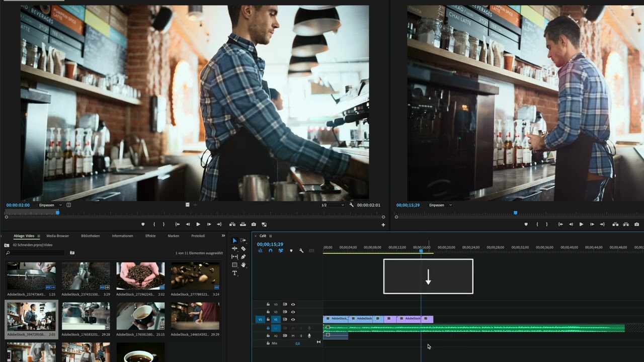
Task: Click the Mix track level value 0,0
Action: point(297,343)
